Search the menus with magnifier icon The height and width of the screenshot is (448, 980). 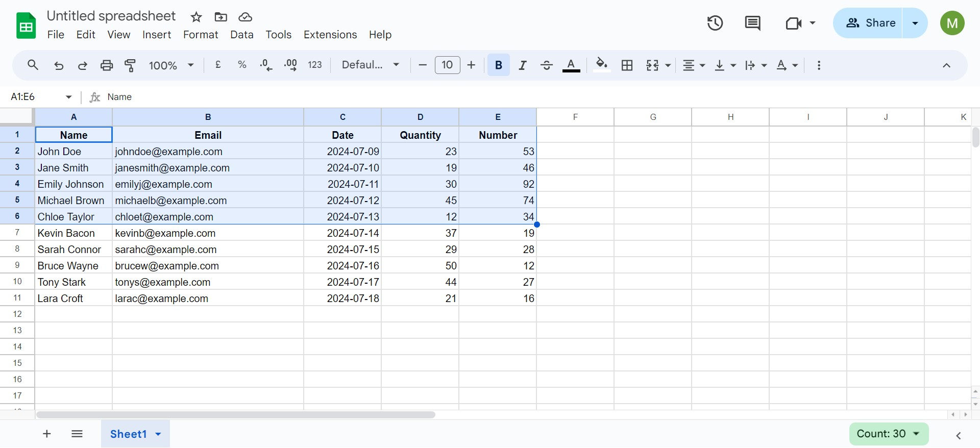[x=33, y=65]
